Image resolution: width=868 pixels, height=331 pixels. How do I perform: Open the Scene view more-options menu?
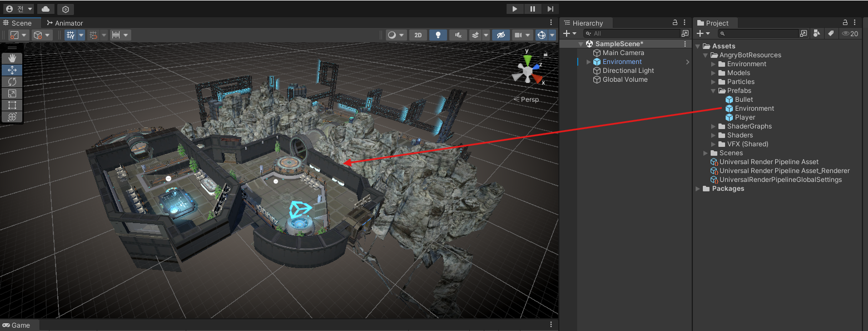click(x=551, y=23)
